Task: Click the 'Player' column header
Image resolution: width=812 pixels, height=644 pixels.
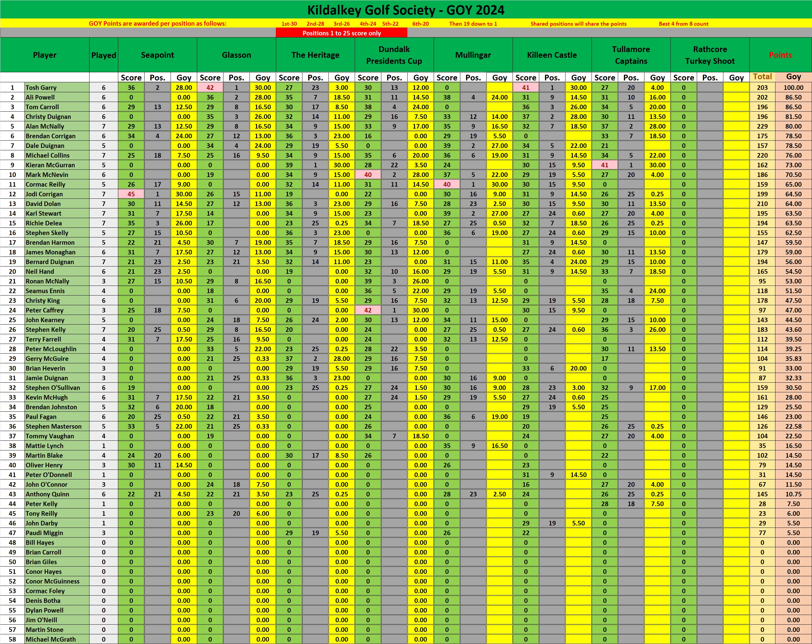Action: 45,55
